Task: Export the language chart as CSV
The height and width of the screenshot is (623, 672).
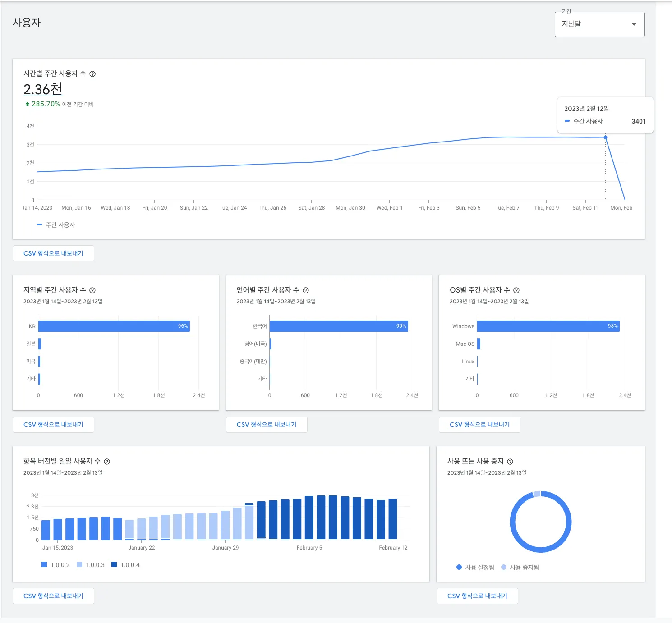Action: [x=267, y=425]
